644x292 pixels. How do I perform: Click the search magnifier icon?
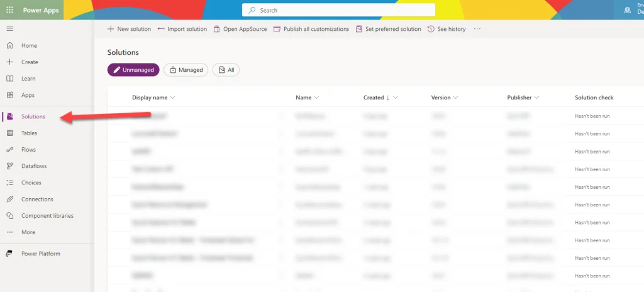[x=252, y=10]
